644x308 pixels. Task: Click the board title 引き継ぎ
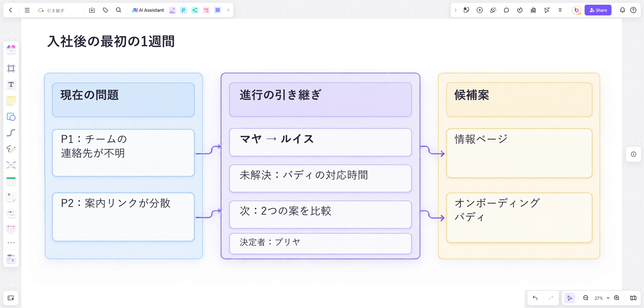tap(55, 10)
